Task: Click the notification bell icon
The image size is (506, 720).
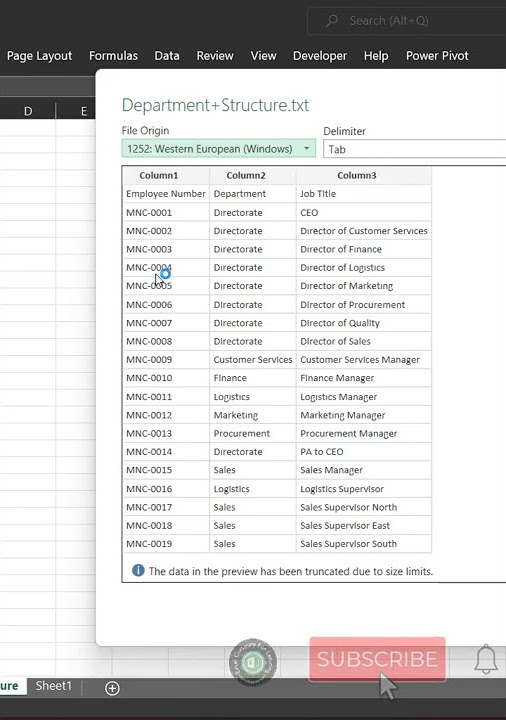Action: click(485, 659)
